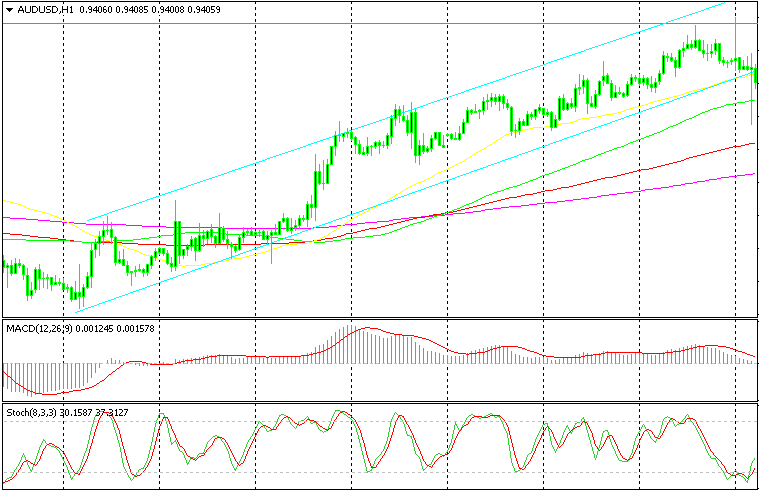Click the highest candle peak near top right
Viewport: 759px width, 491px height.
(x=691, y=40)
